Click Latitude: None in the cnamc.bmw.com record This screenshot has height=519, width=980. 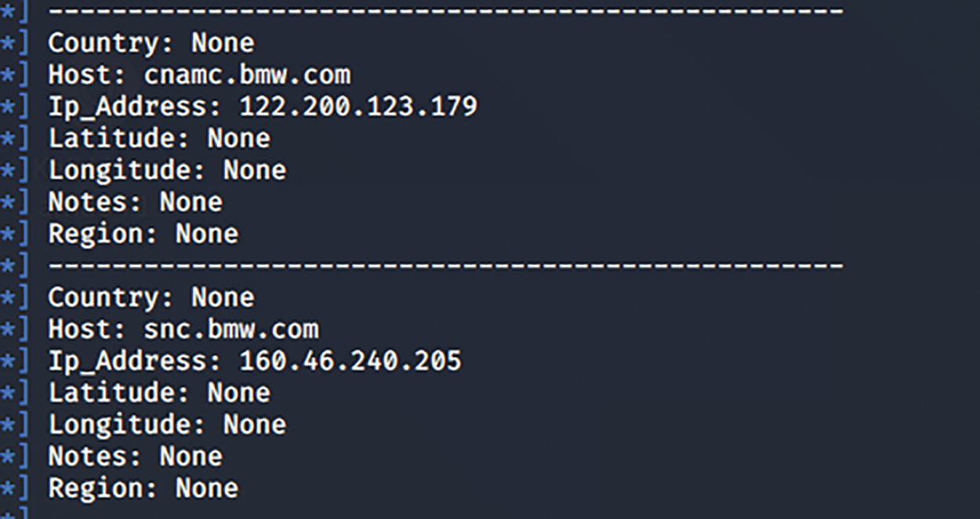coord(159,139)
